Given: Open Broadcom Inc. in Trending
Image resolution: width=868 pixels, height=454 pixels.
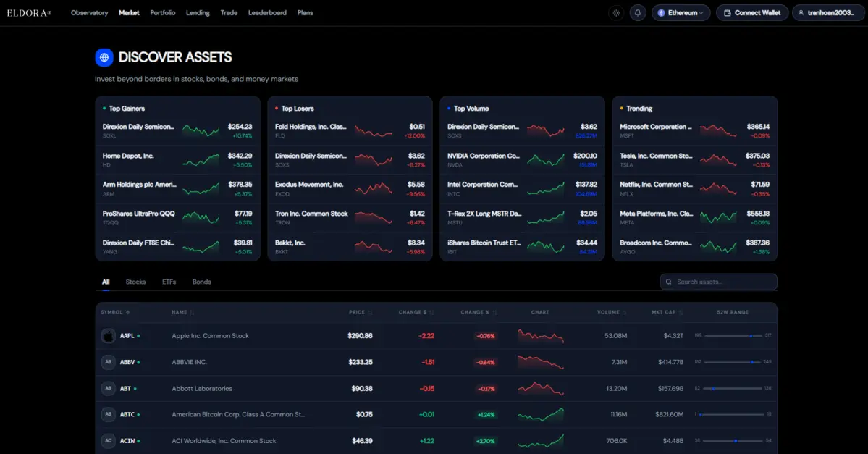Looking at the screenshot, I should 695,247.
